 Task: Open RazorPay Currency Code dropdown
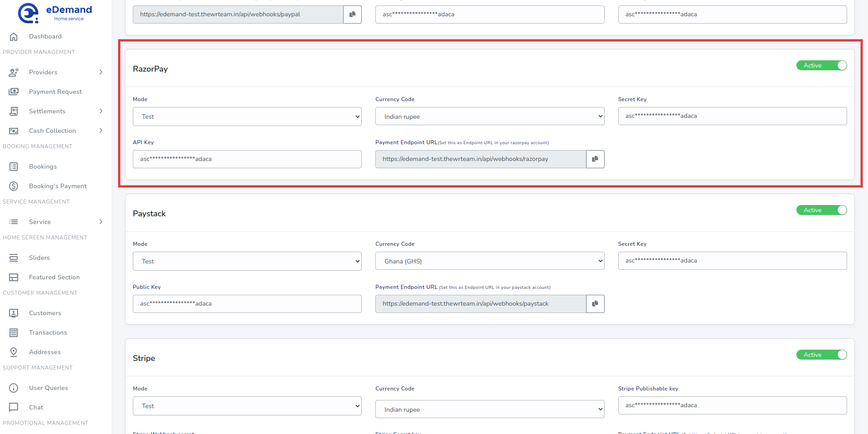coord(490,116)
